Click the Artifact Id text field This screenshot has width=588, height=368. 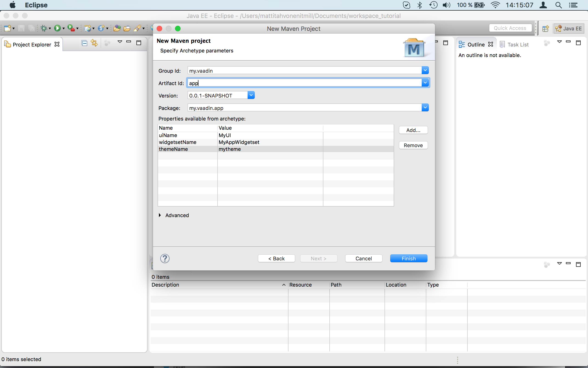click(x=304, y=83)
